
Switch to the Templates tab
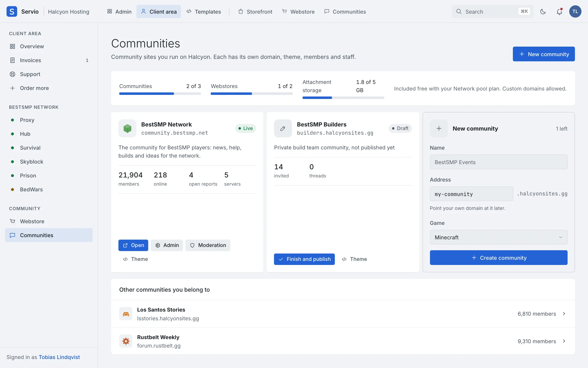click(x=204, y=11)
